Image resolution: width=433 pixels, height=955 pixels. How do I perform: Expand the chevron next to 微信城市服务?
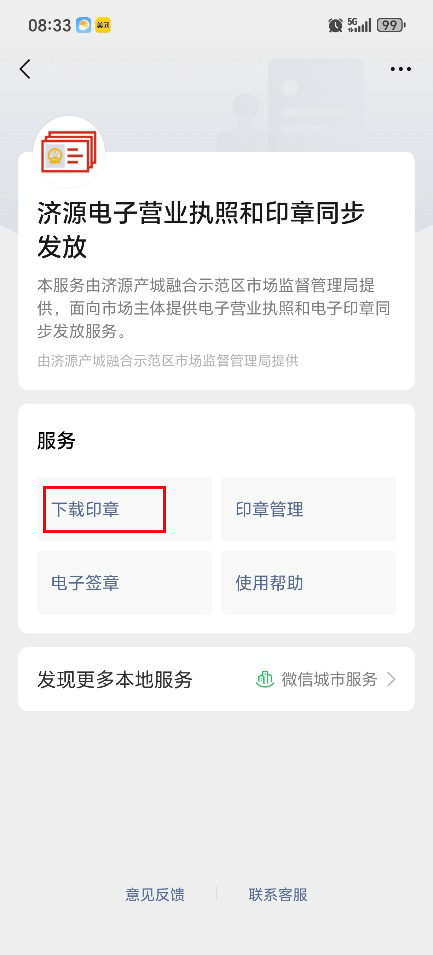[392, 679]
